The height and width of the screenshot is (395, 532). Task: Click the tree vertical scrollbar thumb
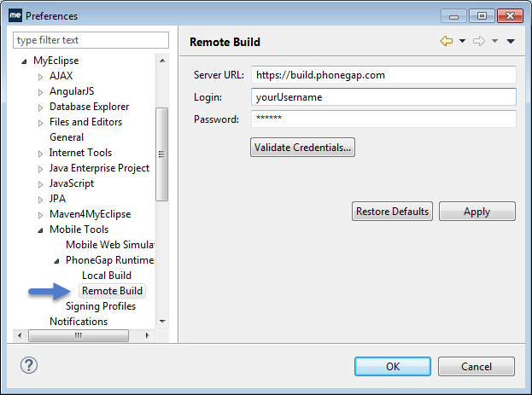(x=162, y=154)
